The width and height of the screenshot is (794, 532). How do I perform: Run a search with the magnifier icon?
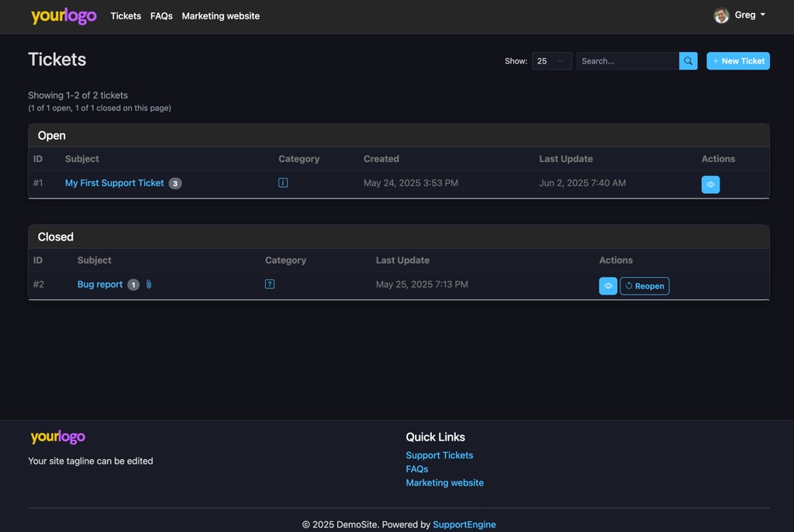pyautogui.click(x=688, y=60)
